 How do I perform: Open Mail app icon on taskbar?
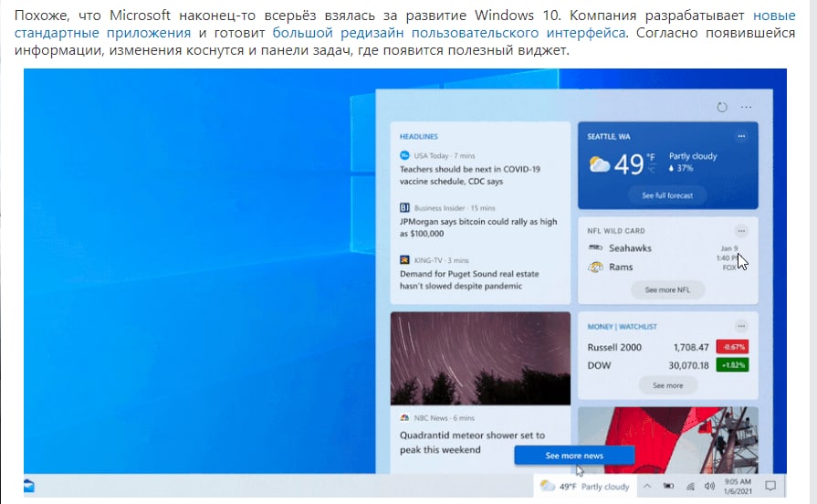point(29,487)
